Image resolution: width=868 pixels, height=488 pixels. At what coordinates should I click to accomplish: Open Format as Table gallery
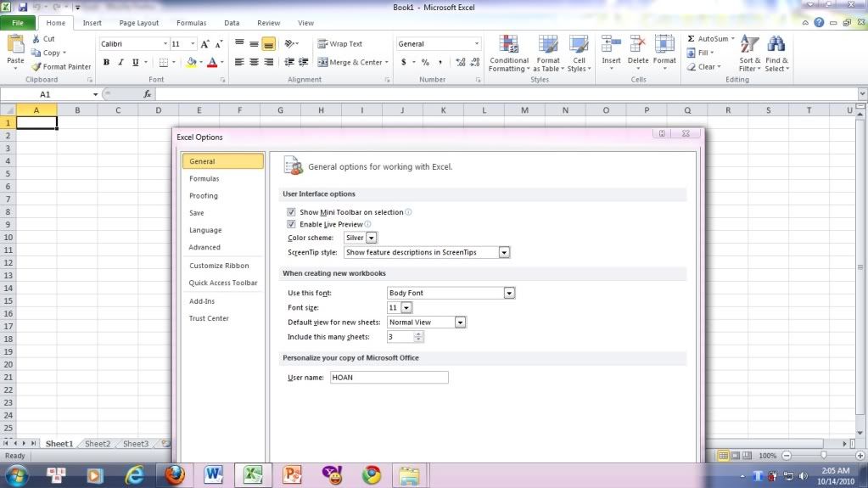coord(548,53)
